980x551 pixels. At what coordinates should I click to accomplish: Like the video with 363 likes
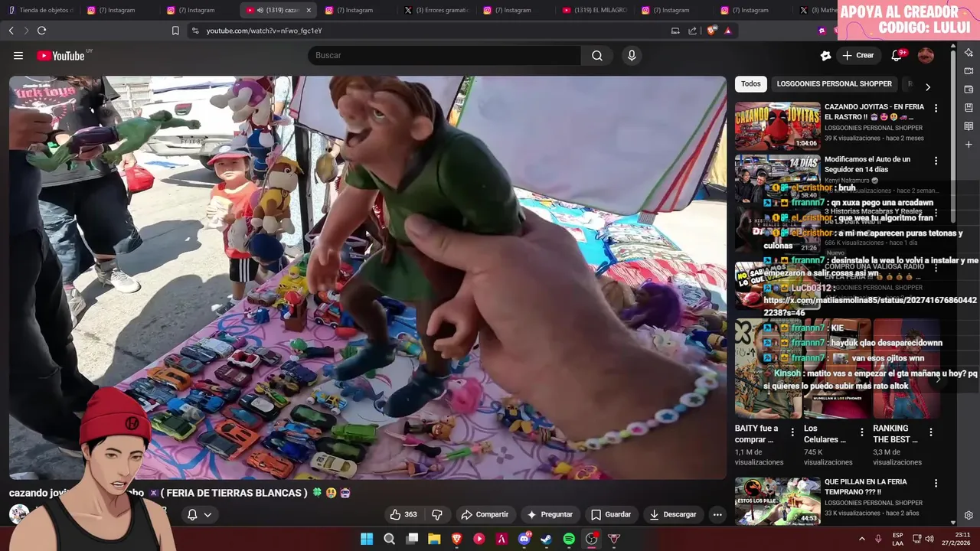point(403,515)
